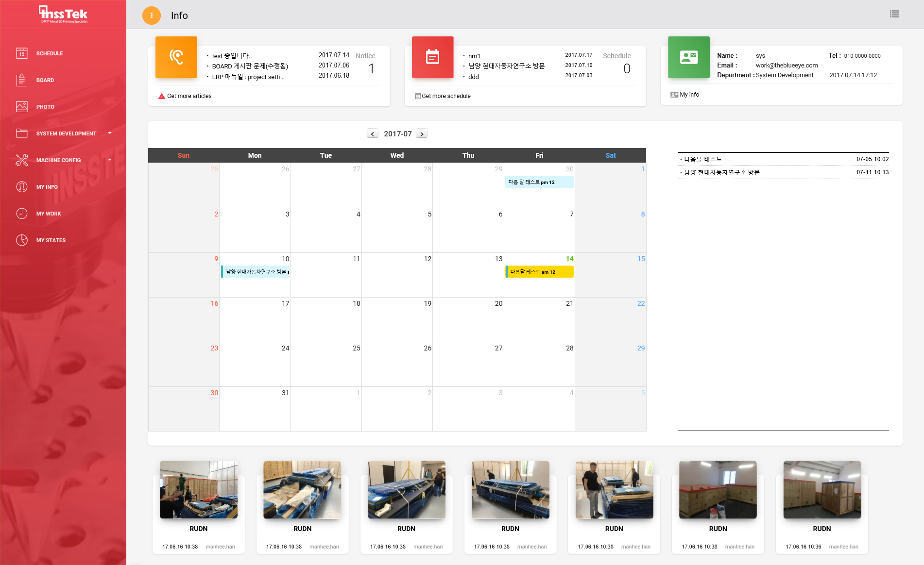The height and width of the screenshot is (565, 924).
Task: Open the yellow event on July 14
Action: pyautogui.click(x=539, y=272)
